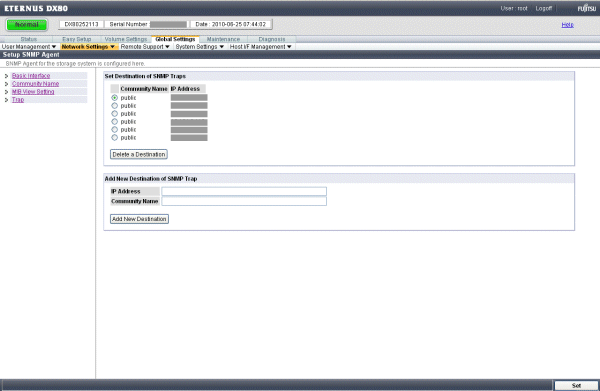The height and width of the screenshot is (391, 600).
Task: Switch to the Volume Settings tab
Action: pos(126,39)
